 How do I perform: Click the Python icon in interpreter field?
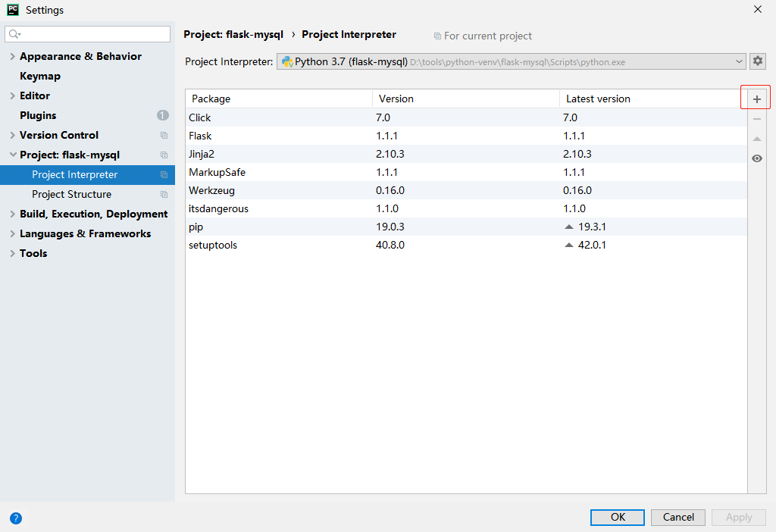(287, 62)
